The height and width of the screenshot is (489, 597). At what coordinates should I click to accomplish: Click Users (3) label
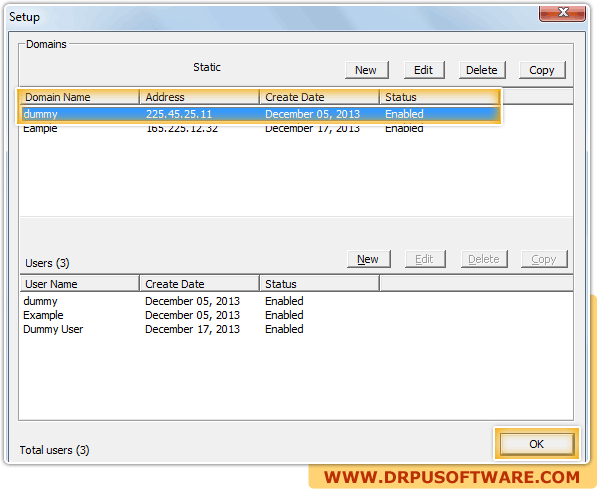pos(47,263)
